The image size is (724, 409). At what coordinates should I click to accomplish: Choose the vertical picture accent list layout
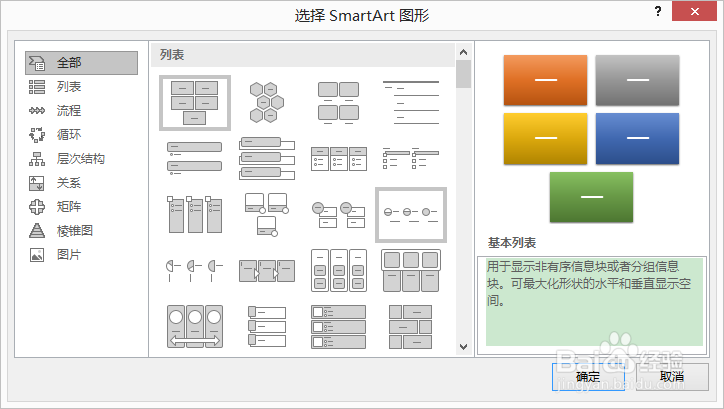click(338, 326)
